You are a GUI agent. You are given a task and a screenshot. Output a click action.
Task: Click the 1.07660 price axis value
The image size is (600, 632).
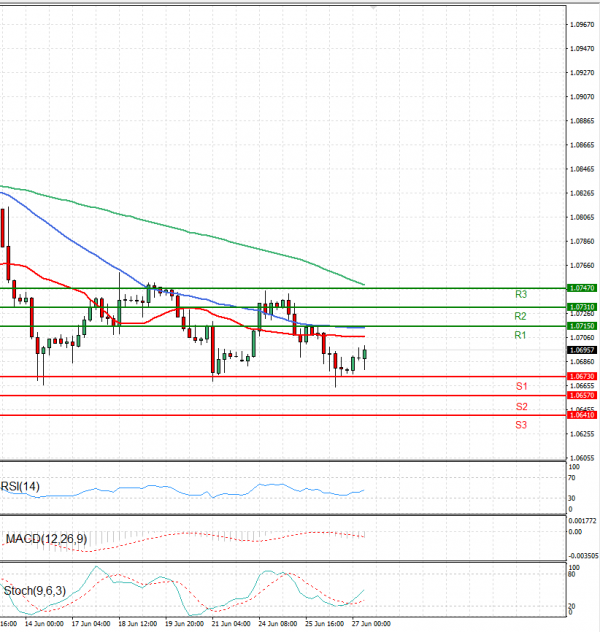[582, 266]
